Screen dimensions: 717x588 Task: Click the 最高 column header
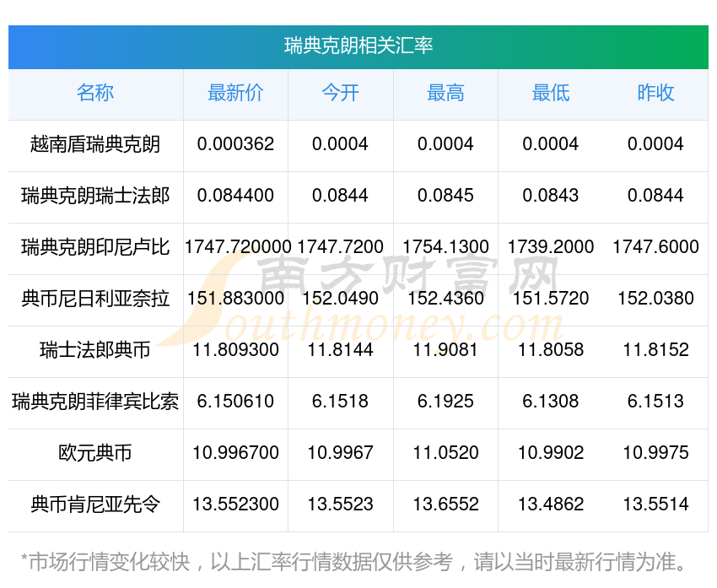(445, 94)
